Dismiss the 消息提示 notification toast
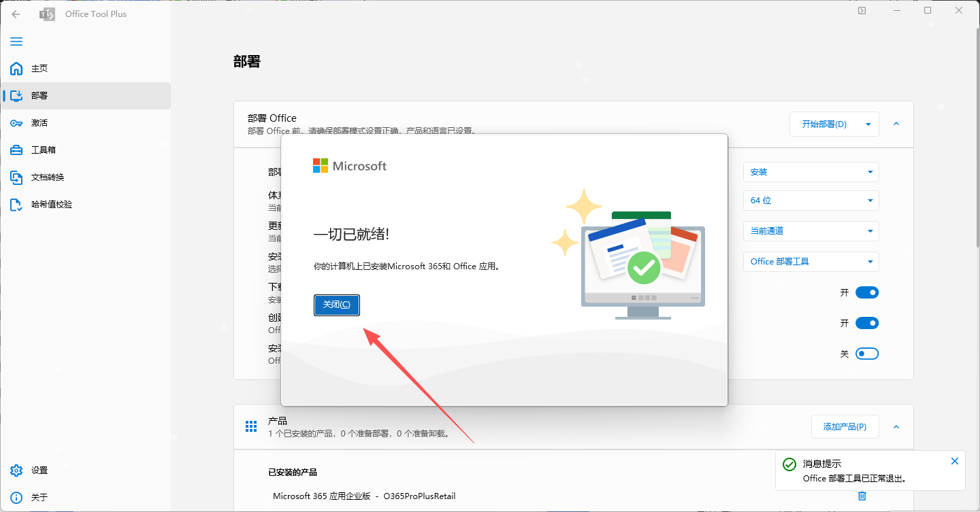 955,461
